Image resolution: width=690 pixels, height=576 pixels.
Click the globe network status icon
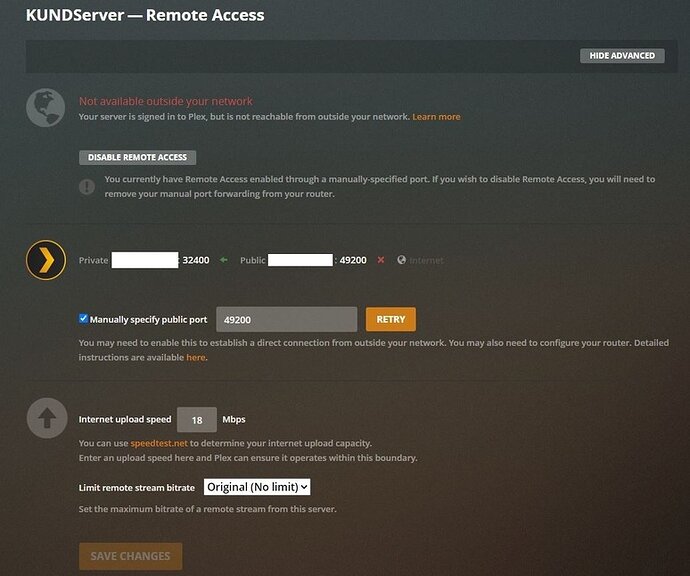coord(46,108)
